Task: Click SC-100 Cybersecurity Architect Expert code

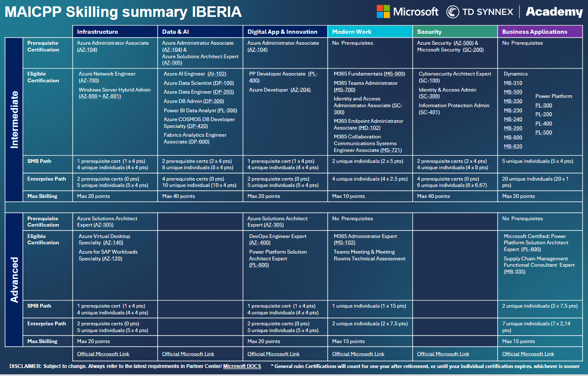Action: tap(429, 81)
